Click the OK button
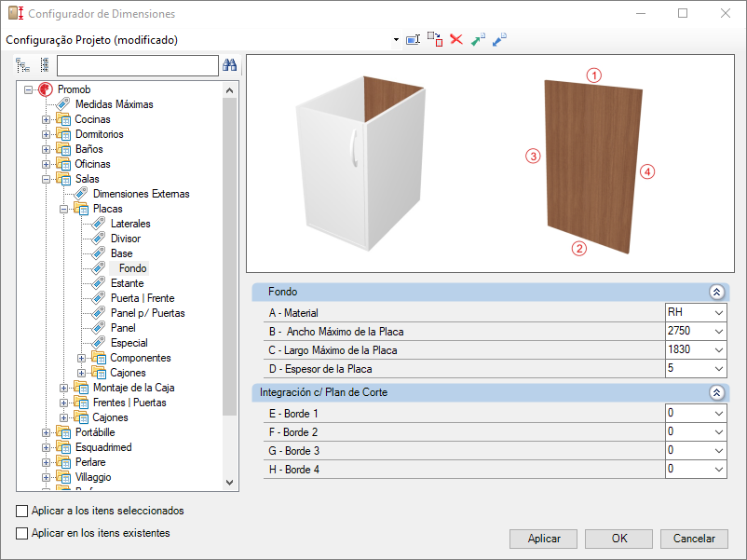This screenshot has width=747, height=560. click(618, 539)
